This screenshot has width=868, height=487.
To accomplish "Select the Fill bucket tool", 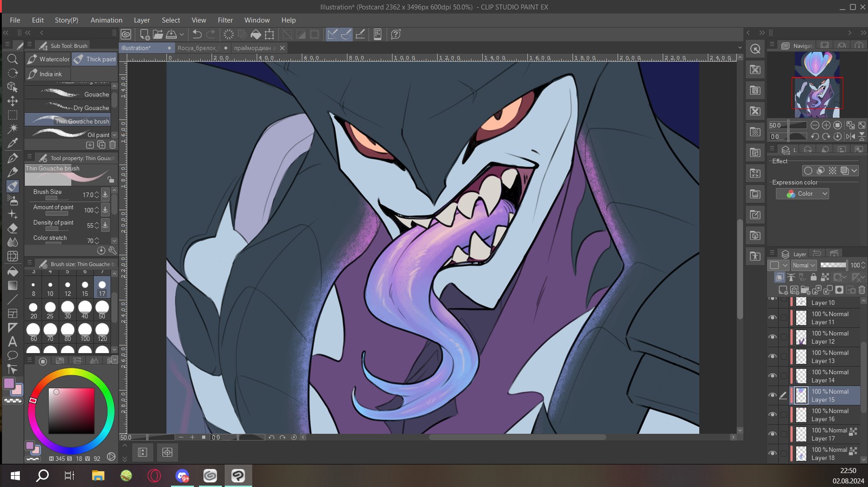I will [13, 271].
